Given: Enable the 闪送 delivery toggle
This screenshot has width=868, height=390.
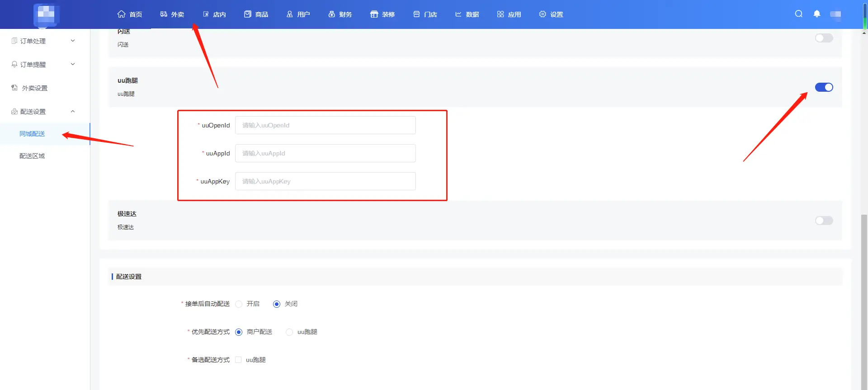Looking at the screenshot, I should (x=824, y=38).
